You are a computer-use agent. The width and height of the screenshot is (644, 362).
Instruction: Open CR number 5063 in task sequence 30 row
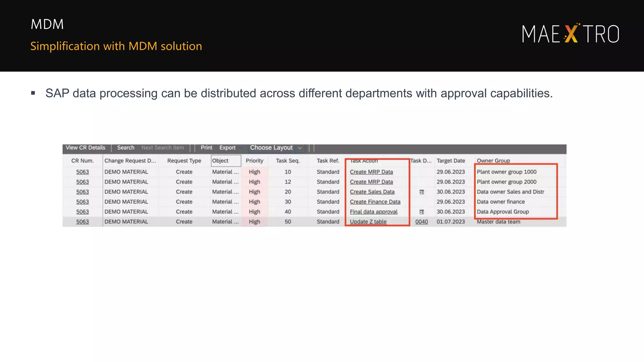pyautogui.click(x=82, y=202)
